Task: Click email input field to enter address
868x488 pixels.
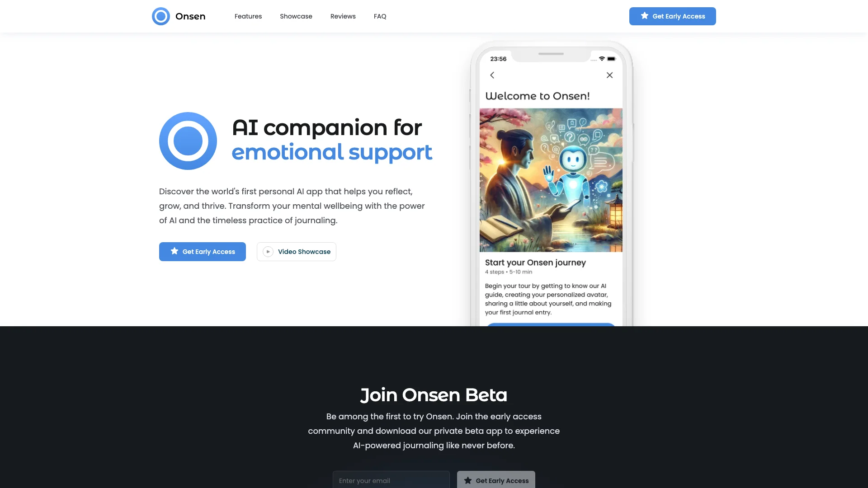Action: pyautogui.click(x=391, y=481)
